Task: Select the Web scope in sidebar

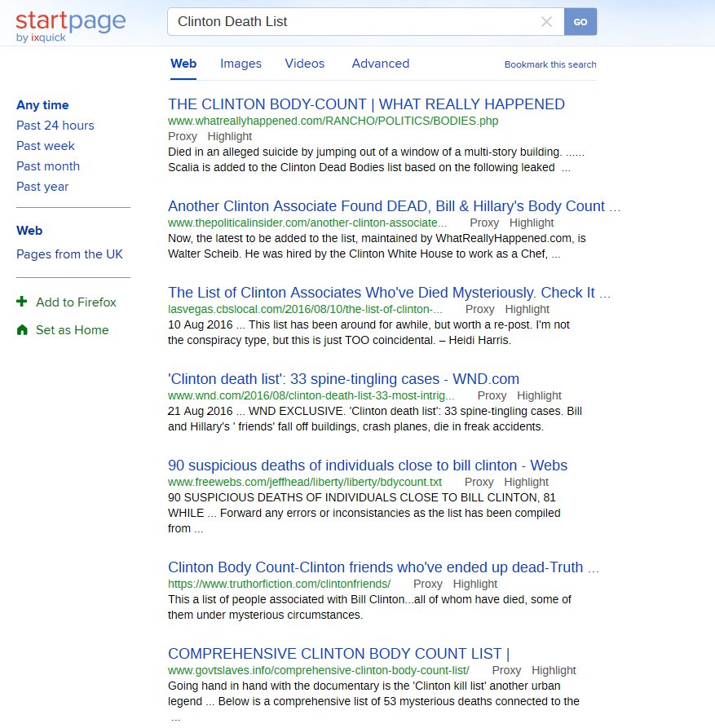Action: click(x=29, y=231)
